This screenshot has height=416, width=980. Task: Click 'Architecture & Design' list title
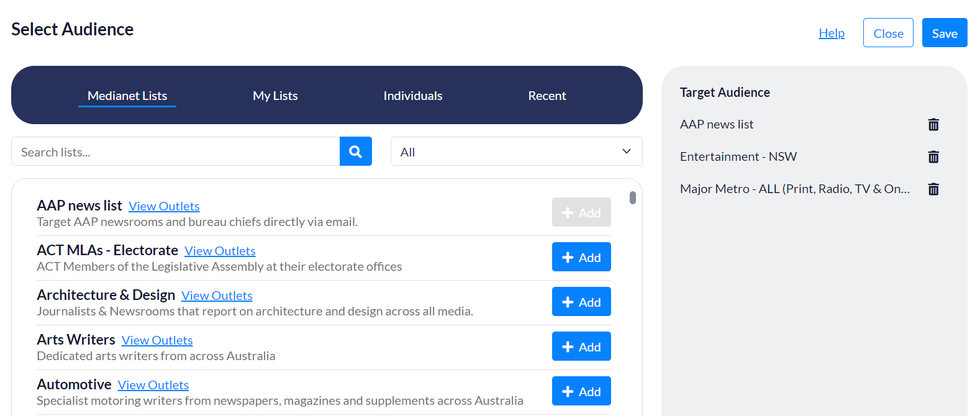click(x=106, y=295)
